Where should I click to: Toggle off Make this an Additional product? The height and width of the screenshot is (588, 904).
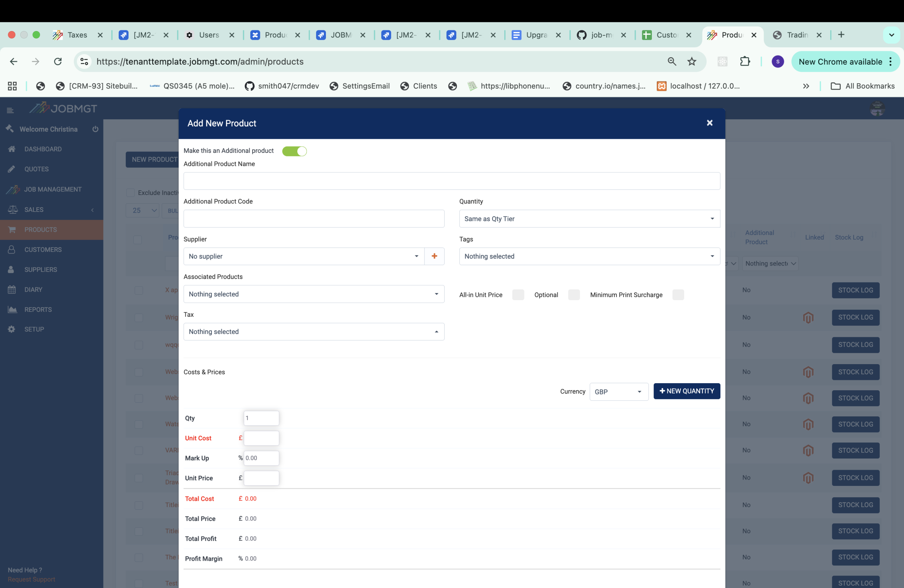pyautogui.click(x=295, y=151)
